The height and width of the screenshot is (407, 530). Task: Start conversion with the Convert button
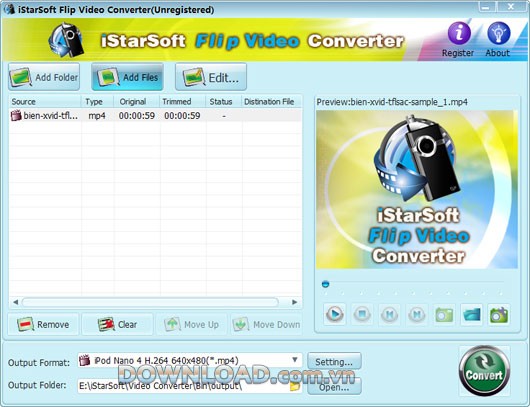pyautogui.click(x=484, y=370)
